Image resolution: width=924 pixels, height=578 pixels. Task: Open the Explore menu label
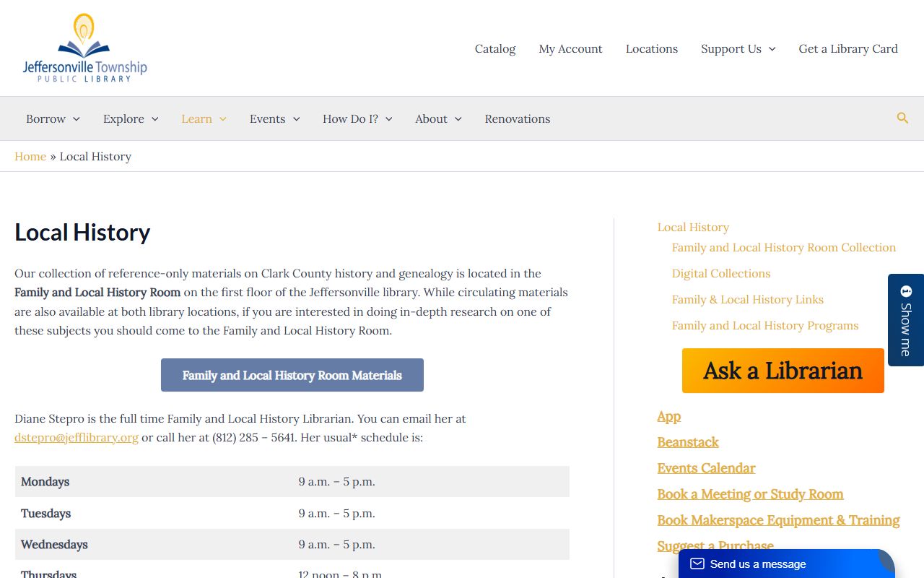pos(123,118)
